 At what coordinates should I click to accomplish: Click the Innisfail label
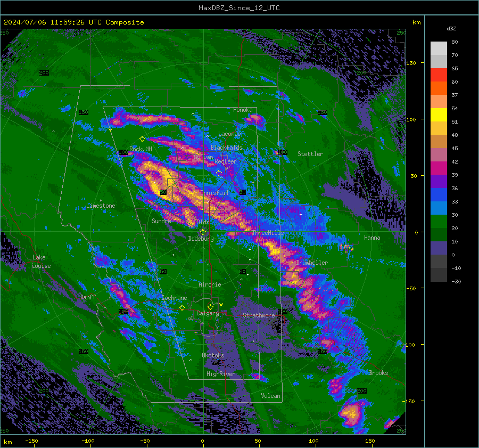tap(215, 193)
